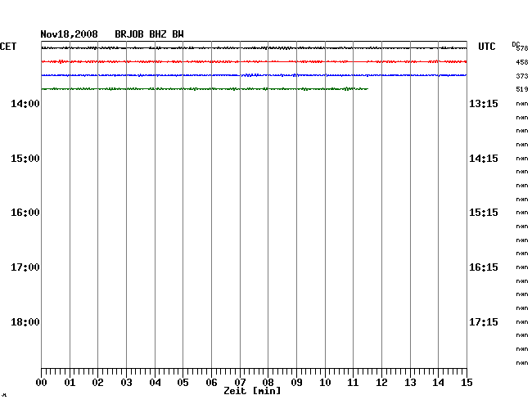This screenshot has width=532, height=404.
Task: Click the network code BW in the title
Action: point(178,34)
